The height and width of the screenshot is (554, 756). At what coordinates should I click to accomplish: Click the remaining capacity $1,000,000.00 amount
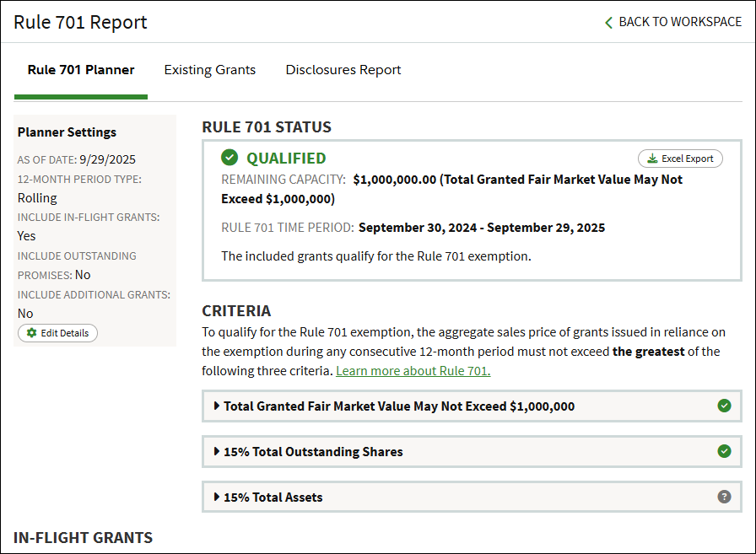click(394, 180)
